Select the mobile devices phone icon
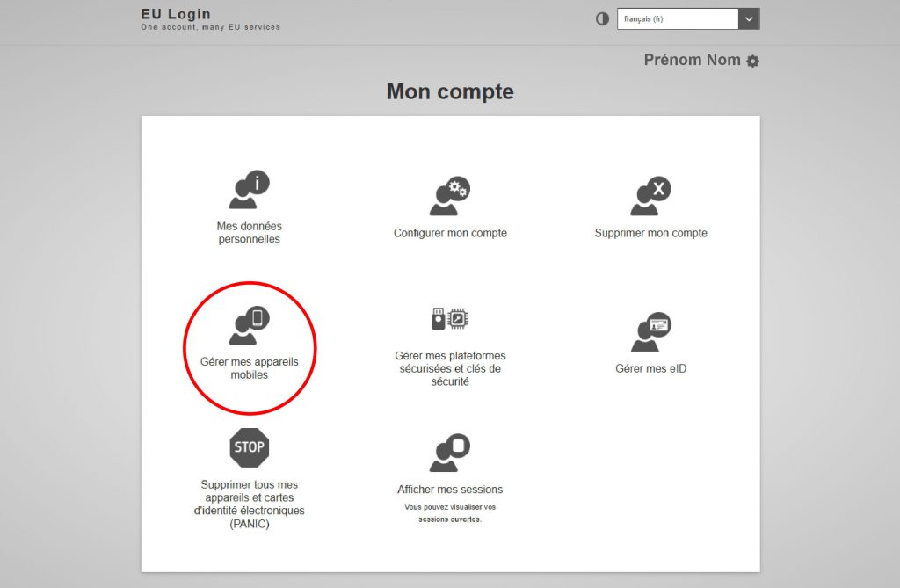This screenshot has height=588, width=900. tap(249, 325)
